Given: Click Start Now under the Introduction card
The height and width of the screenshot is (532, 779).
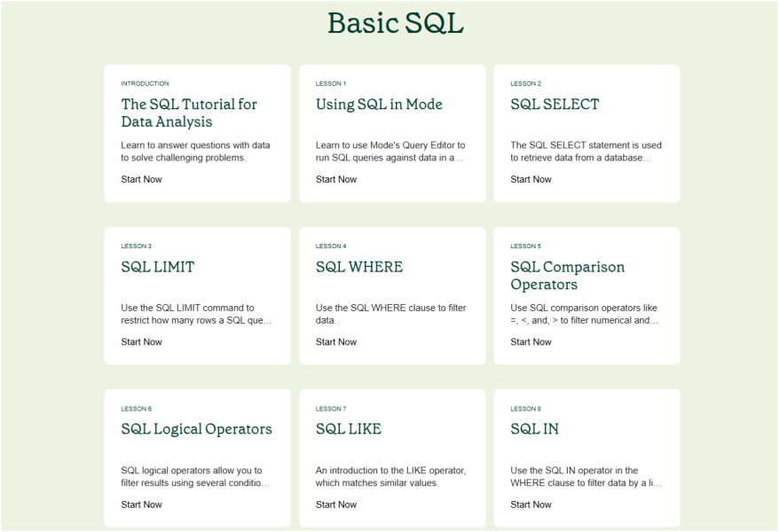Looking at the screenshot, I should (x=141, y=179).
